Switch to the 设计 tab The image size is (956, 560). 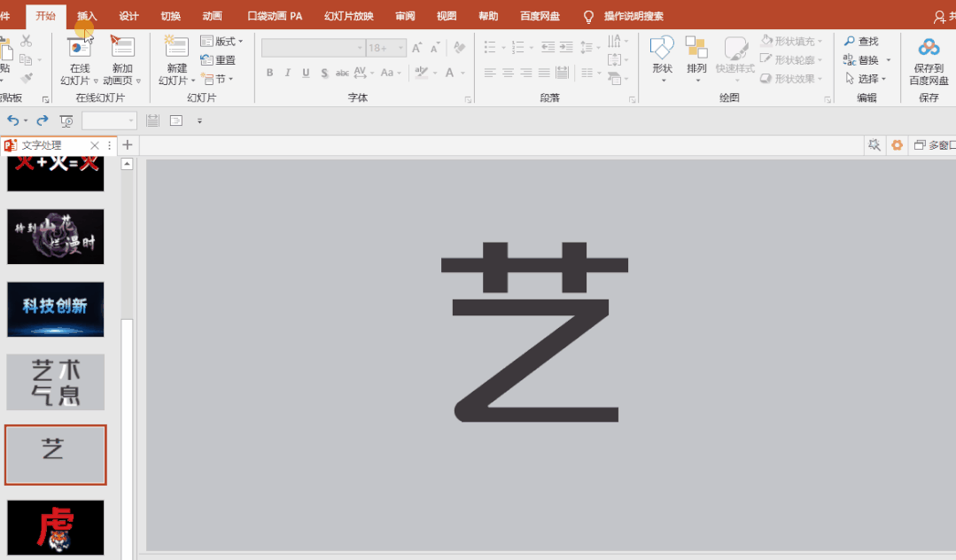[x=128, y=16]
